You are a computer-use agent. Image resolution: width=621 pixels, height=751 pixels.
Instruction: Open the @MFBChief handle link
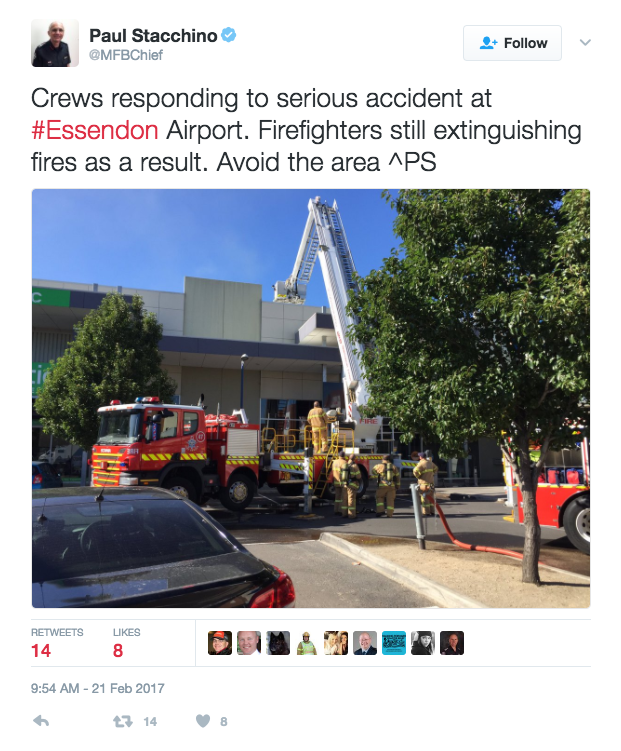(x=125, y=55)
